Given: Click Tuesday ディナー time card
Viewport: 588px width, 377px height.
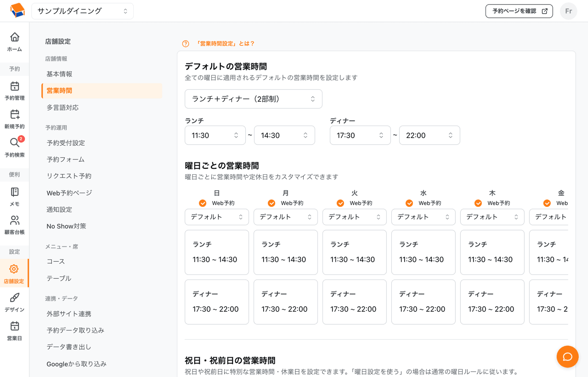Looking at the screenshot, I should point(355,302).
